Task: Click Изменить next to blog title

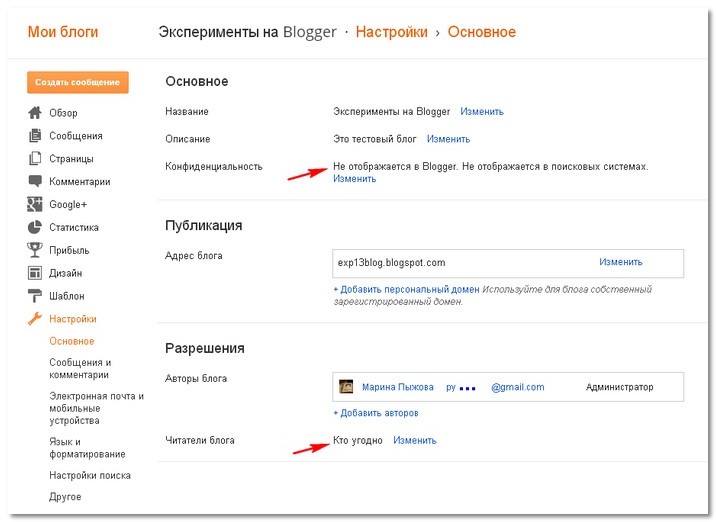Action: point(482,111)
